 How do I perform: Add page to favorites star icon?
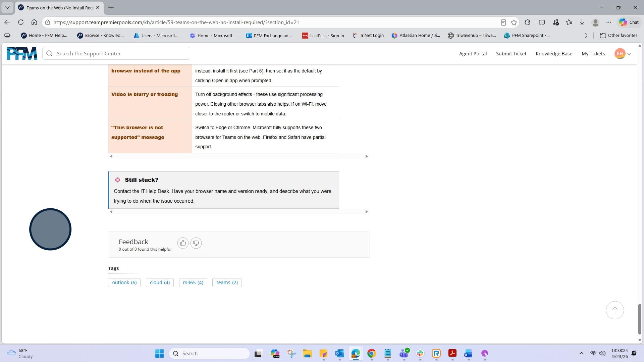click(x=514, y=22)
